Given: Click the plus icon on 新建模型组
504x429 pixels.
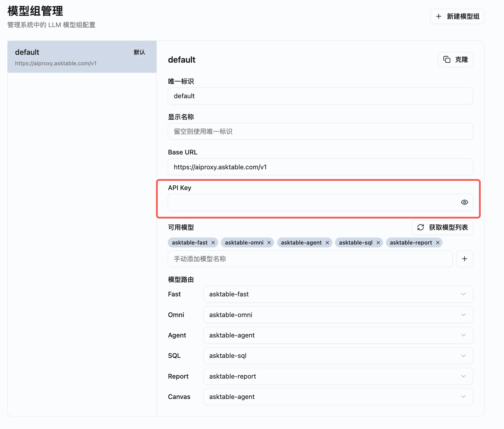Looking at the screenshot, I should coord(438,16).
